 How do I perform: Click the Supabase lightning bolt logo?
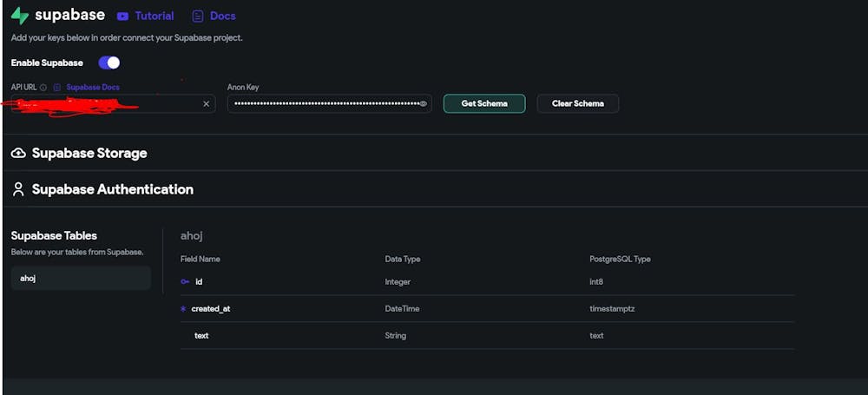click(x=20, y=16)
